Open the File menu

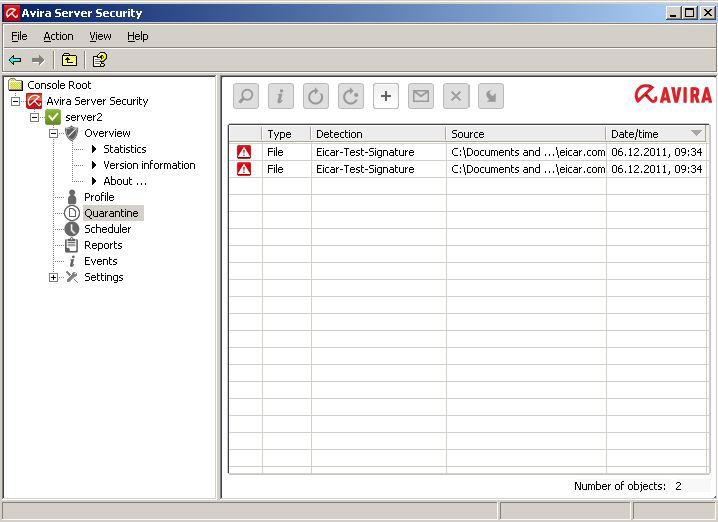coord(19,36)
